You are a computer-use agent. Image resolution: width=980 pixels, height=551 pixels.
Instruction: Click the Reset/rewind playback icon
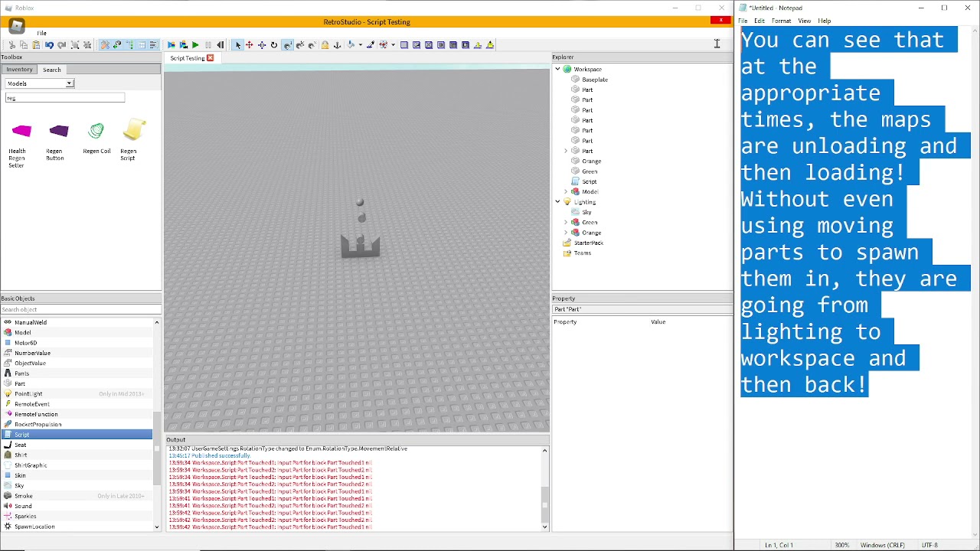point(220,44)
